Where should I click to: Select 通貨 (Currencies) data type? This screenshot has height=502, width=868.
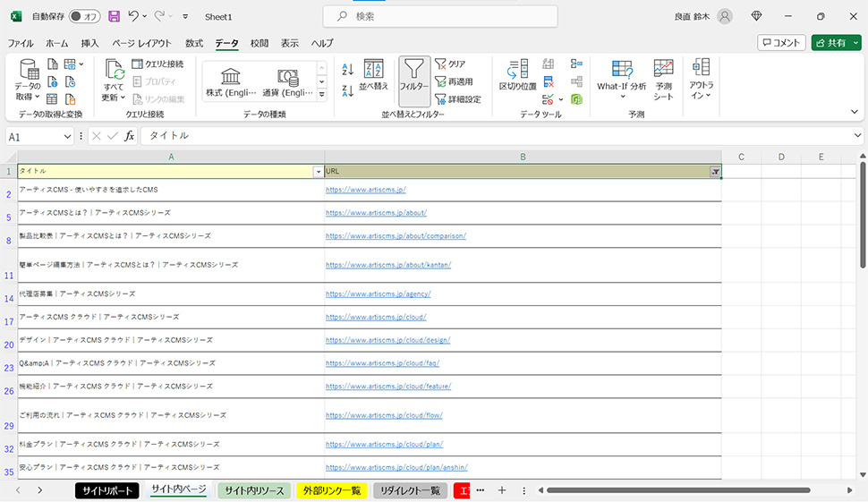point(287,82)
